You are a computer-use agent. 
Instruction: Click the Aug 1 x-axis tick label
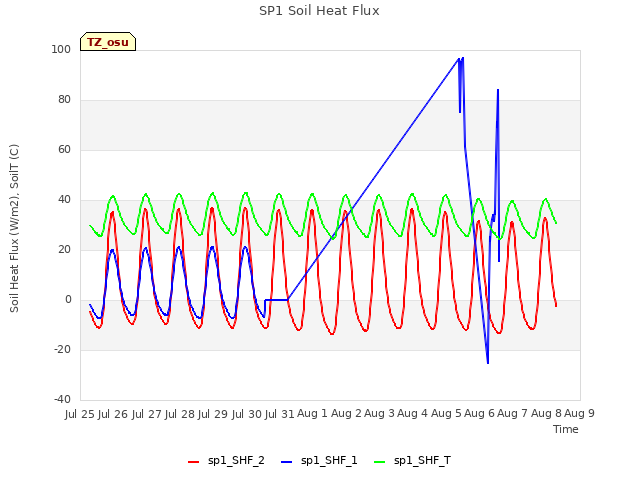tap(312, 413)
